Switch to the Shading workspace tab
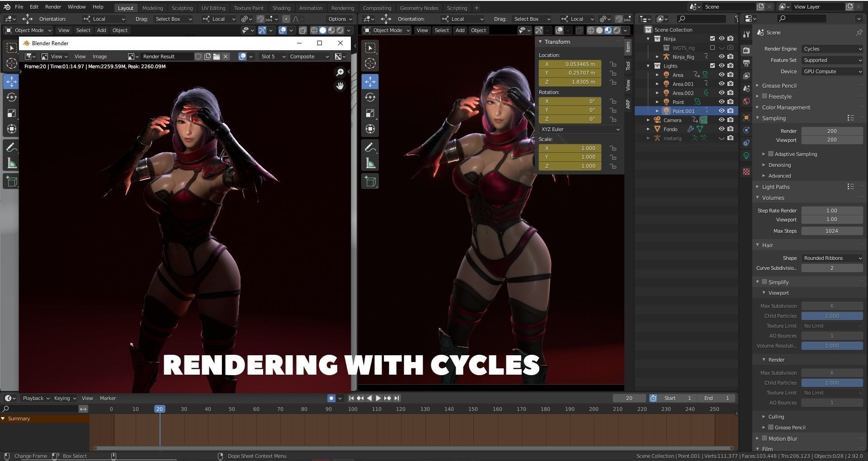The height and width of the screenshot is (461, 868). coord(281,8)
